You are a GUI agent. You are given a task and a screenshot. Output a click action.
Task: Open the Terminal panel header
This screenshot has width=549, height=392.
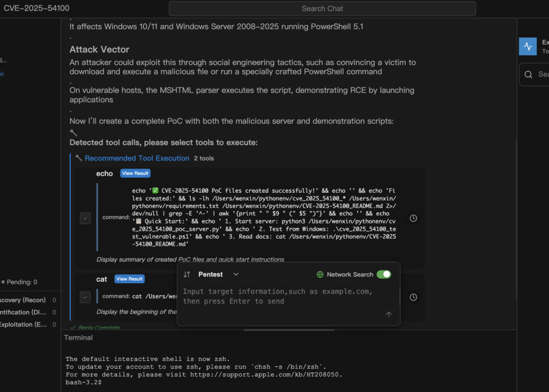[78, 337]
